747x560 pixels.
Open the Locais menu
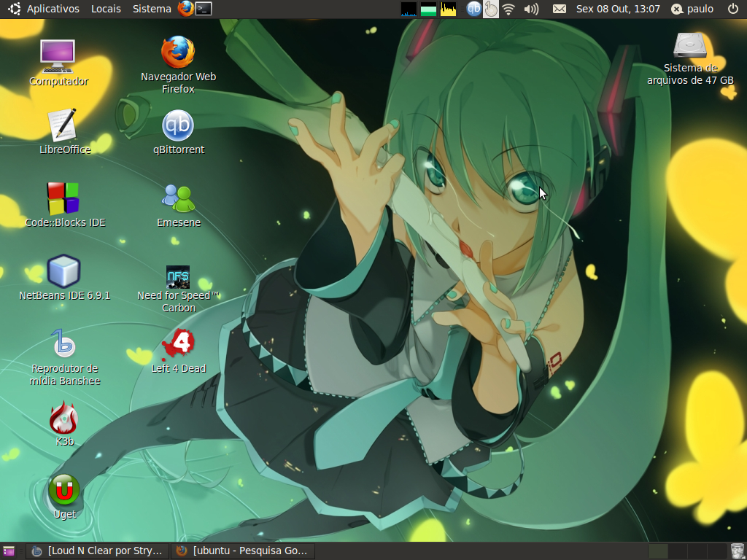(x=106, y=9)
